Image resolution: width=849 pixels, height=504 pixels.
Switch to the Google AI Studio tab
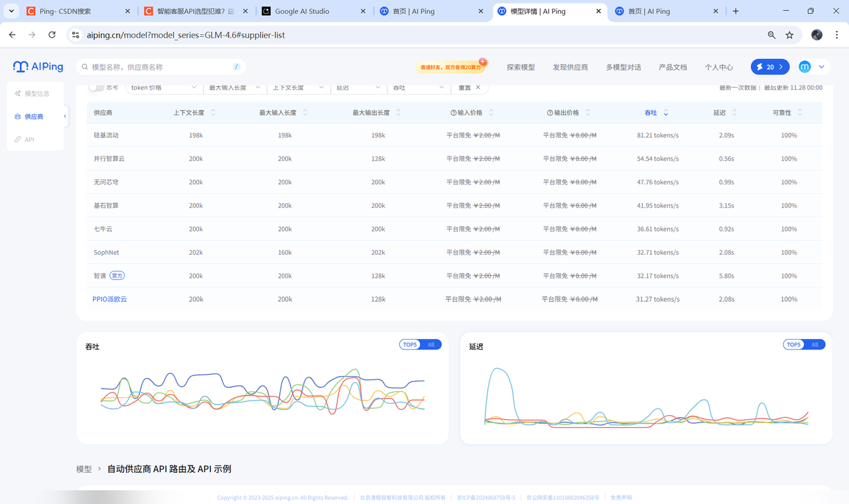tap(312, 11)
